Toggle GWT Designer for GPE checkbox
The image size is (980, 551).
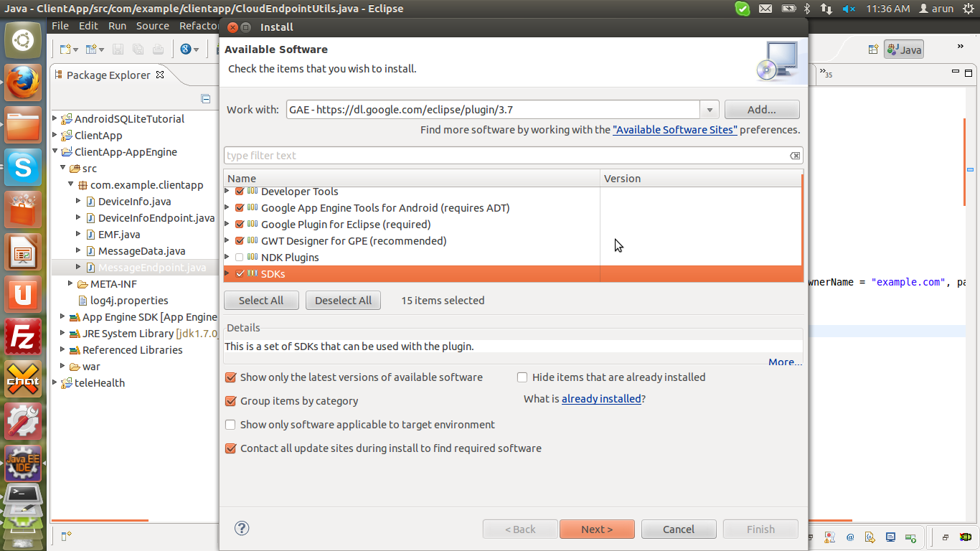240,241
